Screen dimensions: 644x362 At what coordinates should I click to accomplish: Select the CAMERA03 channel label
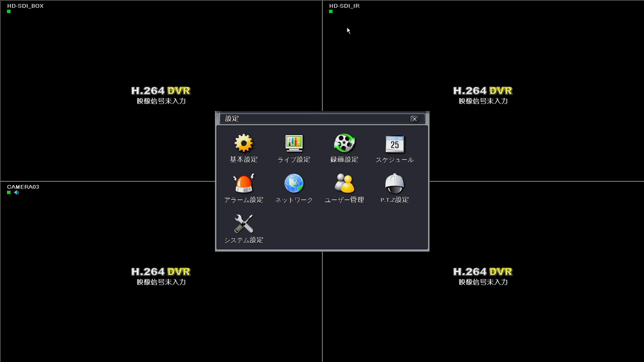click(23, 187)
